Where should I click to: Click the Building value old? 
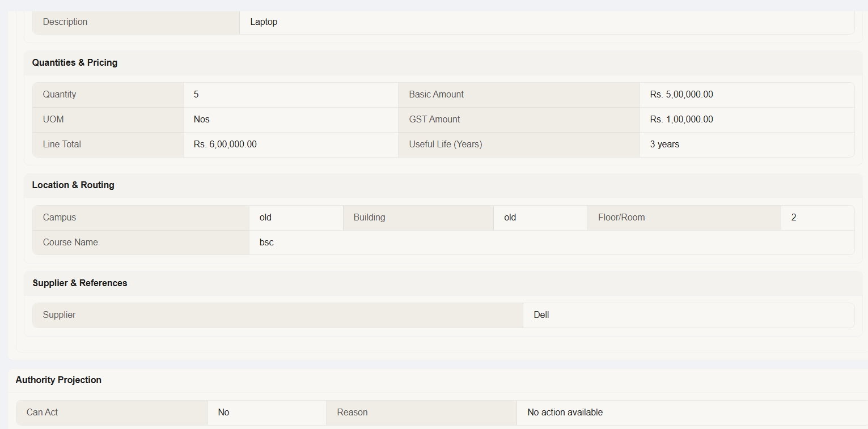[510, 218]
